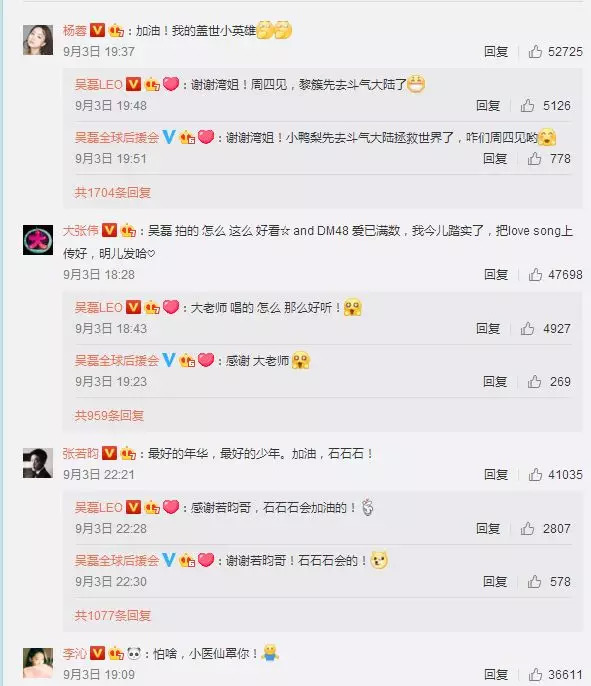
Task: Open 杨蓉's profile via username link
Action: (x=75, y=31)
